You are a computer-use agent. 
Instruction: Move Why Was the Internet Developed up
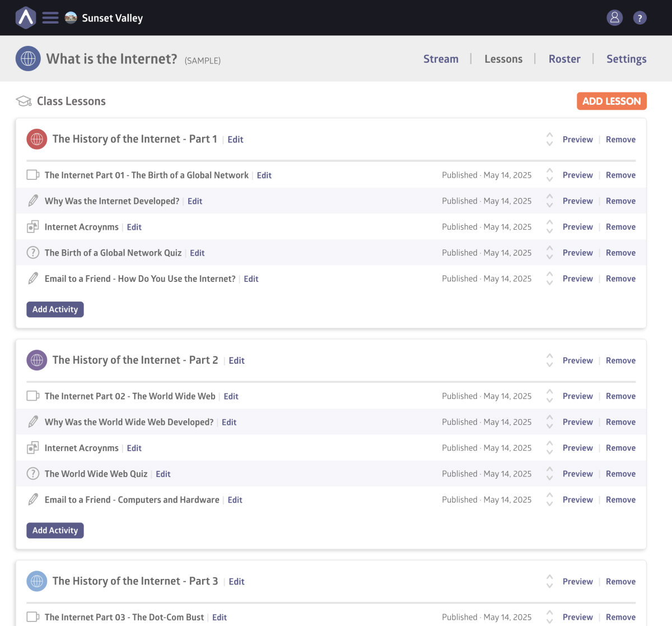coord(549,197)
